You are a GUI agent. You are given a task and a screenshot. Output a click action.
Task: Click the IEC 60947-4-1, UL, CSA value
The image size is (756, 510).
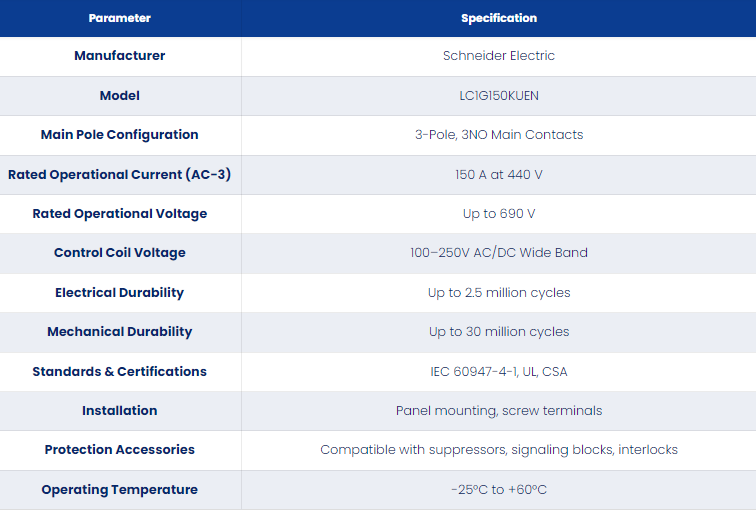[499, 372]
